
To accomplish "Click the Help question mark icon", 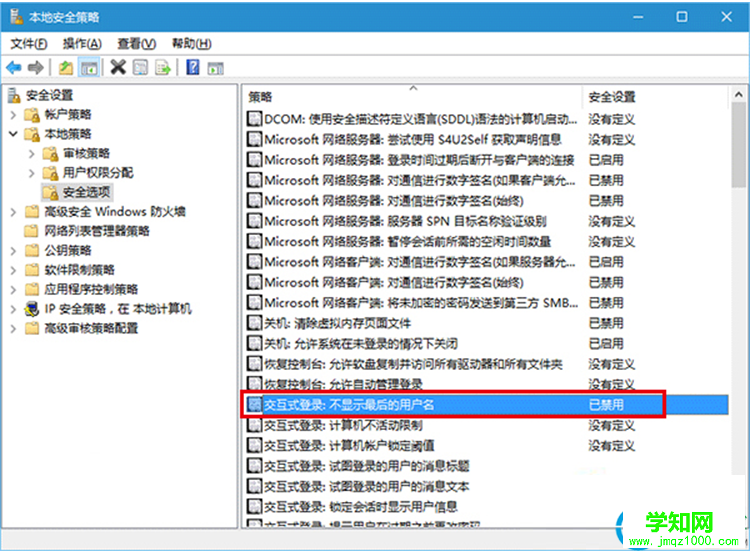I will (193, 67).
